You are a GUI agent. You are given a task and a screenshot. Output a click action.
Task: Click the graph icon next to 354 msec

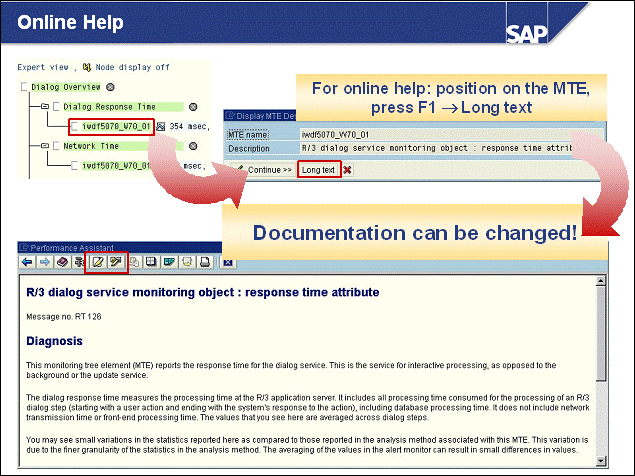161,127
